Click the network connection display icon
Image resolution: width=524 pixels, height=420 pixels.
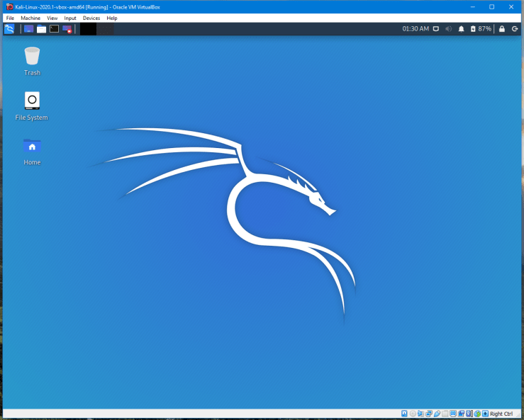coord(436,29)
